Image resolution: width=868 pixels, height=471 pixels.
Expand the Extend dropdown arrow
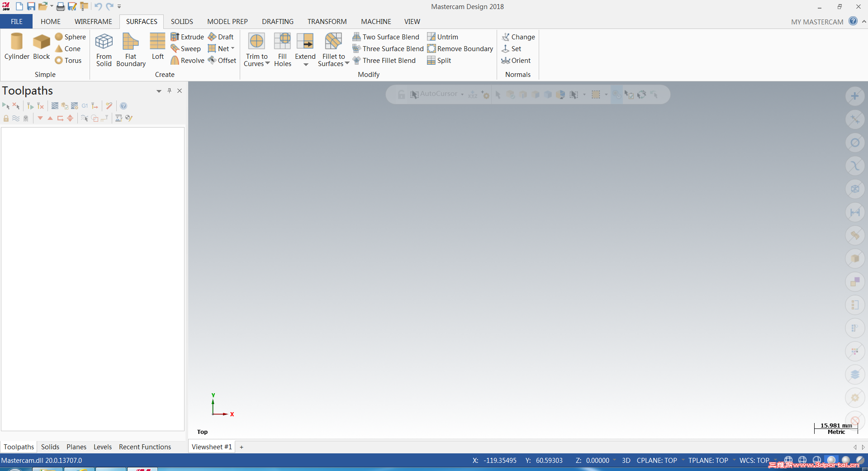(305, 64)
